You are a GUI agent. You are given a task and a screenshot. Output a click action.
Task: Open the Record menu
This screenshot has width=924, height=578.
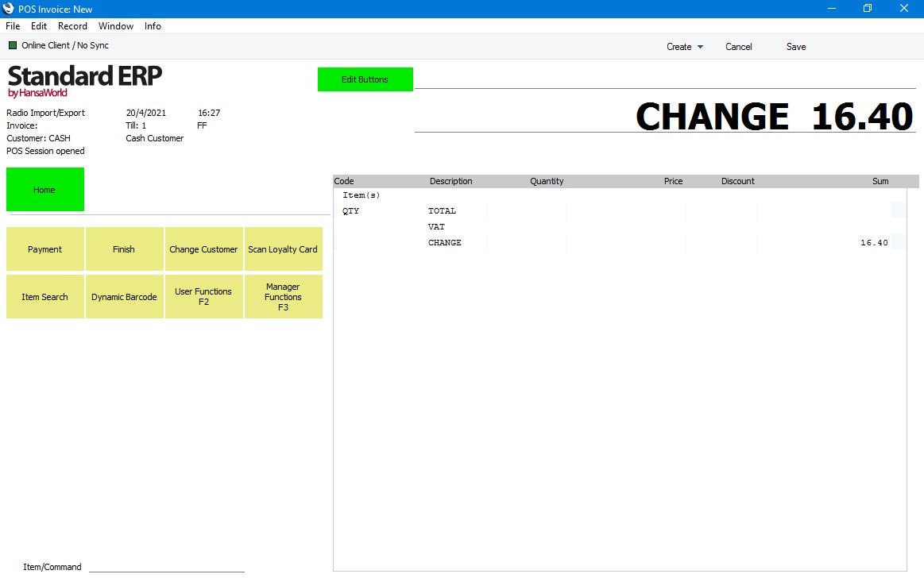(72, 26)
